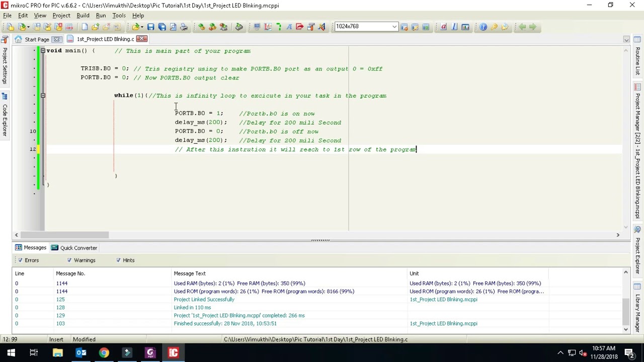Open the View menu
This screenshot has width=644, height=362.
[40, 16]
